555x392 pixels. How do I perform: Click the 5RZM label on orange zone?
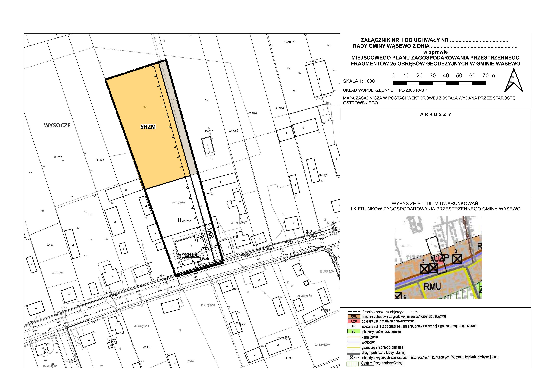coord(148,127)
